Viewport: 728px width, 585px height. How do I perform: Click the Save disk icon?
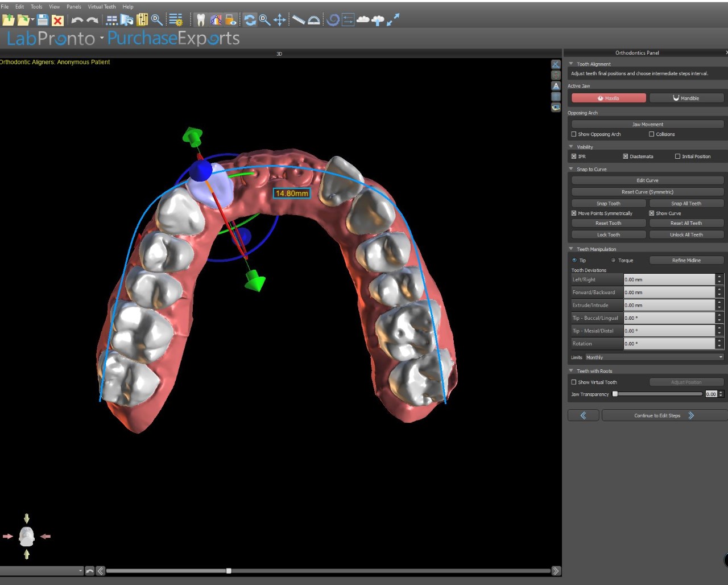click(43, 20)
